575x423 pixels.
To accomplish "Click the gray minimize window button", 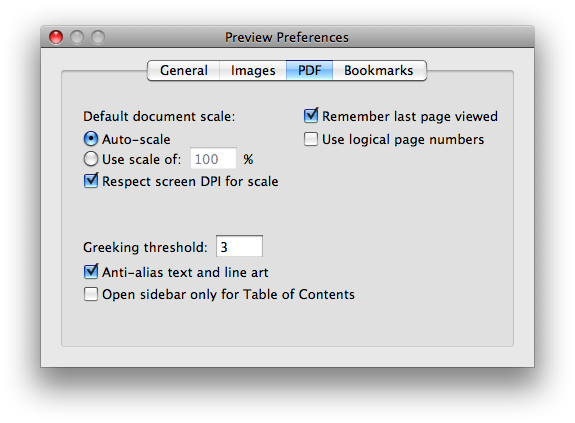I will pyautogui.click(x=77, y=37).
